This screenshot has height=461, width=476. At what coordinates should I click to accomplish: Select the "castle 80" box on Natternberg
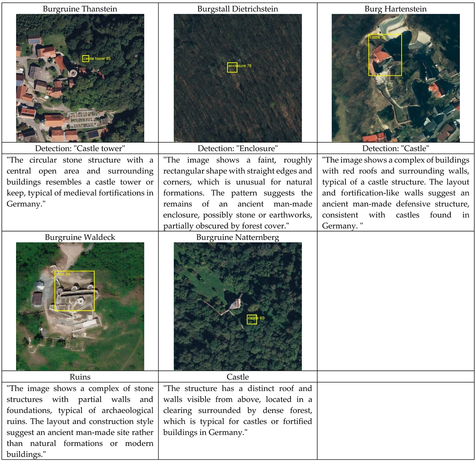pos(252,319)
